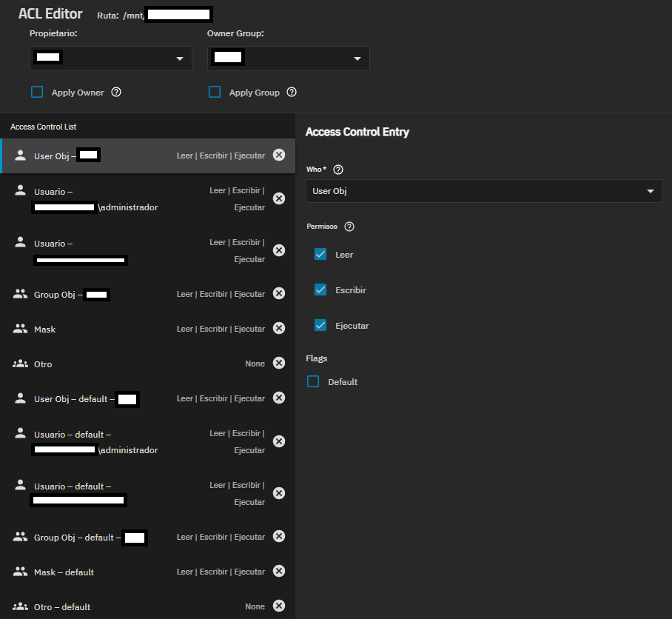Delete the Mask entry
Viewport: 672px width, 619px height.
point(279,328)
